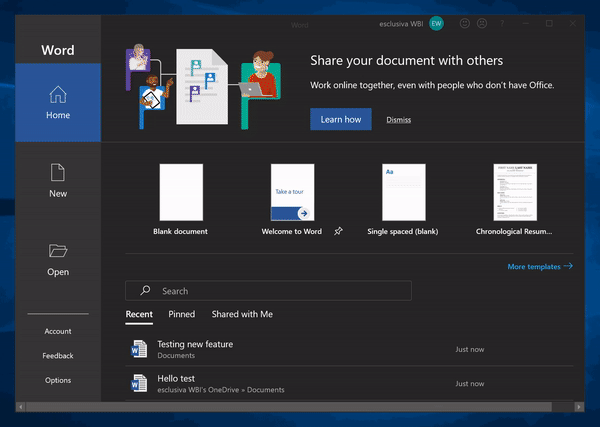Open the Feedback page
Screen dimensions: 600x427
click(58, 356)
